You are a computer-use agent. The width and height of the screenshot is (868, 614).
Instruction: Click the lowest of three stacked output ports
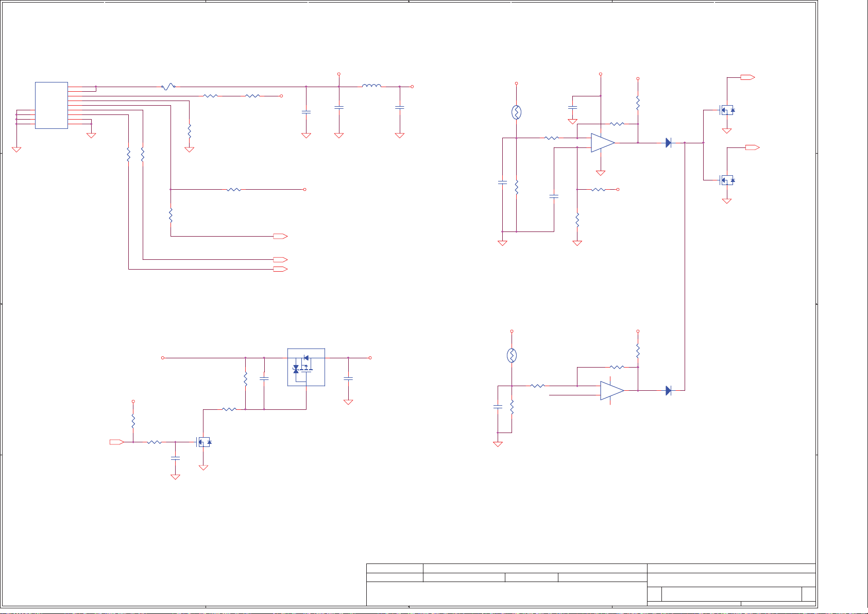pos(280,269)
